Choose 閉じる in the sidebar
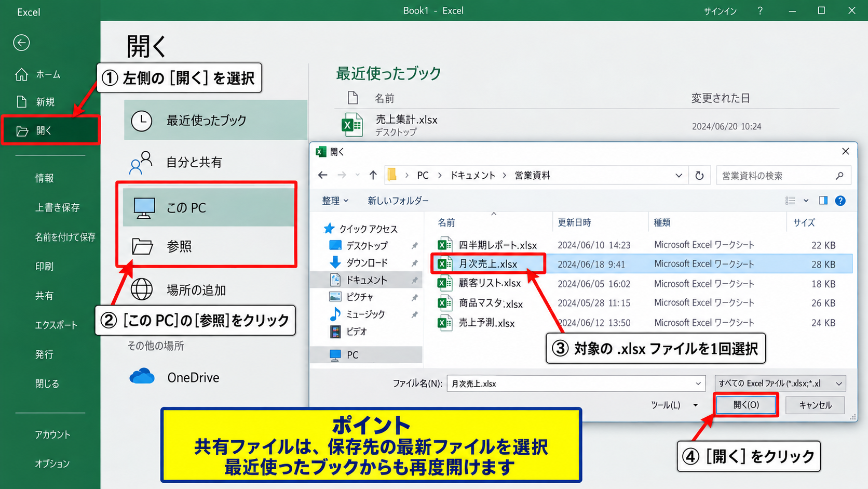This screenshot has width=868, height=489. tap(47, 384)
